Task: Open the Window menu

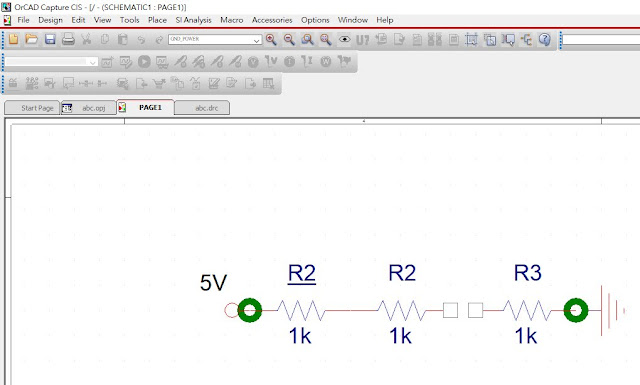Action: pyautogui.click(x=353, y=20)
